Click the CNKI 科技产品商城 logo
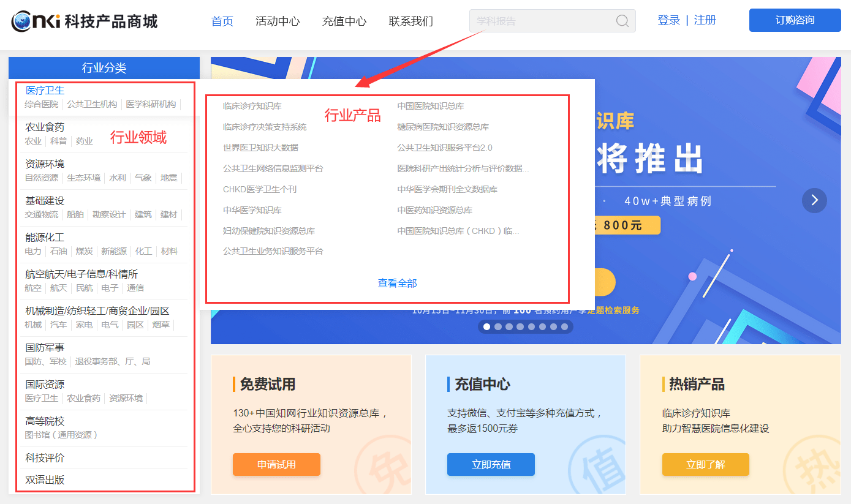The height and width of the screenshot is (504, 851). pyautogui.click(x=85, y=21)
